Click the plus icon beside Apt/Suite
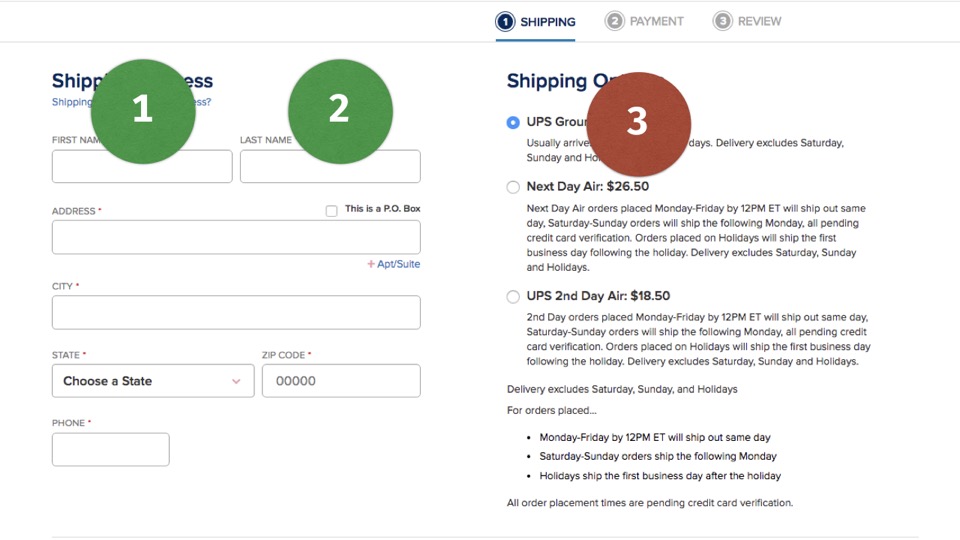The height and width of the screenshot is (540, 960). tap(370, 264)
